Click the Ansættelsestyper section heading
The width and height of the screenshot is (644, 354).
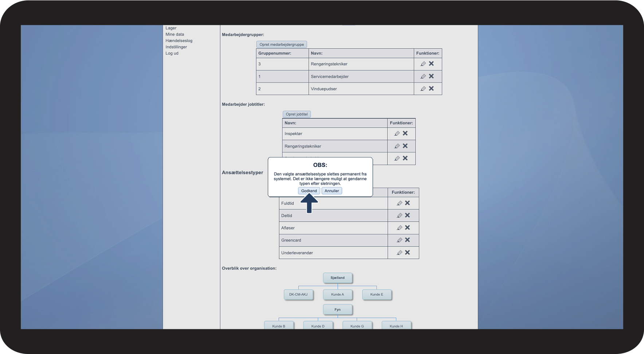(x=242, y=172)
